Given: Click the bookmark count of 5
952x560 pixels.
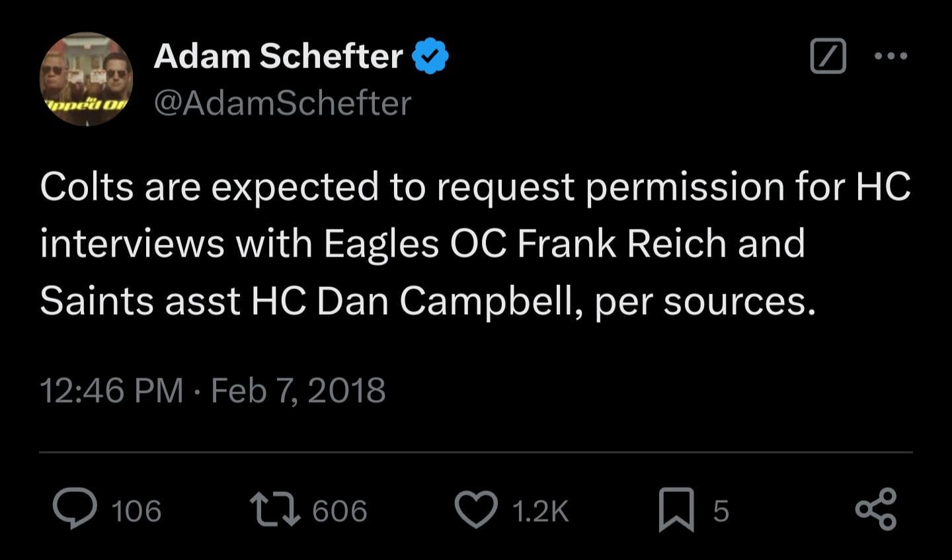Looking at the screenshot, I should pos(721,511).
